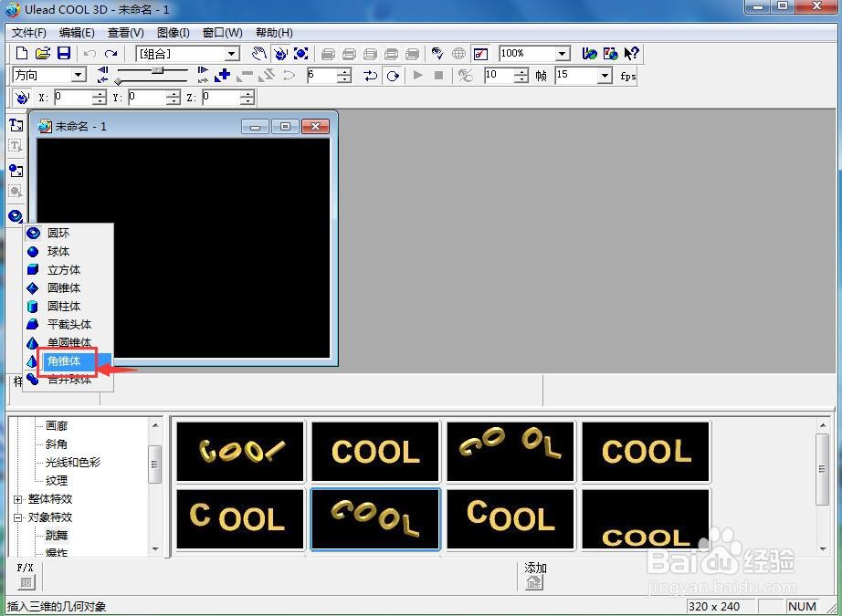Click the X coordinate input field
The height and width of the screenshot is (616, 842).
(x=74, y=97)
